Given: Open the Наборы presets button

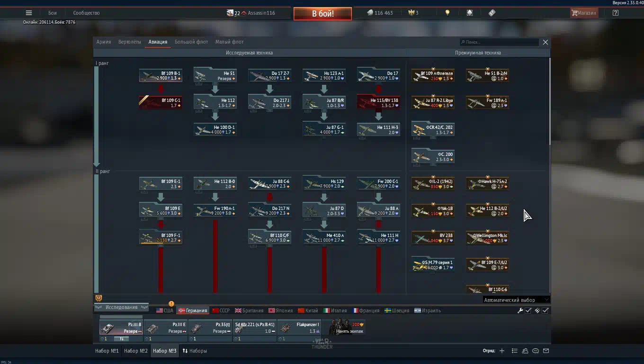Looking at the screenshot, I should coord(195,351).
